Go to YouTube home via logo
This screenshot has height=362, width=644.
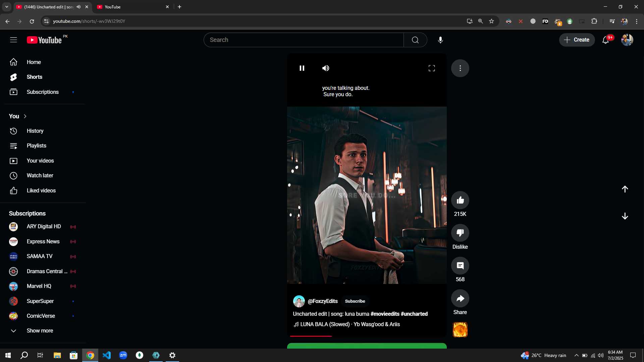(44, 40)
